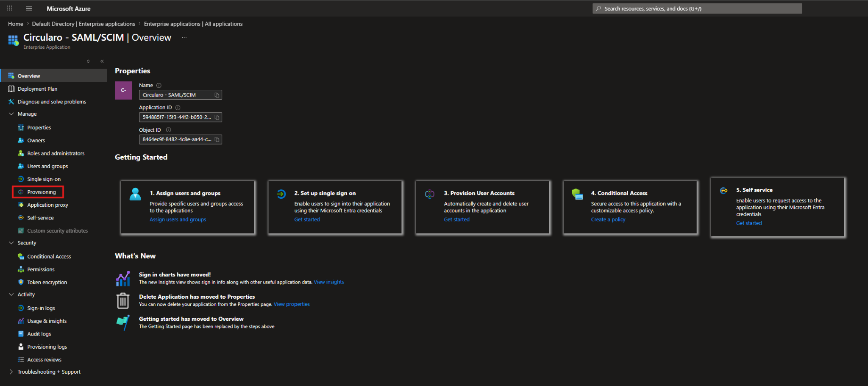Open Default Directory | Enterprise applications breadcrumb

click(83, 24)
